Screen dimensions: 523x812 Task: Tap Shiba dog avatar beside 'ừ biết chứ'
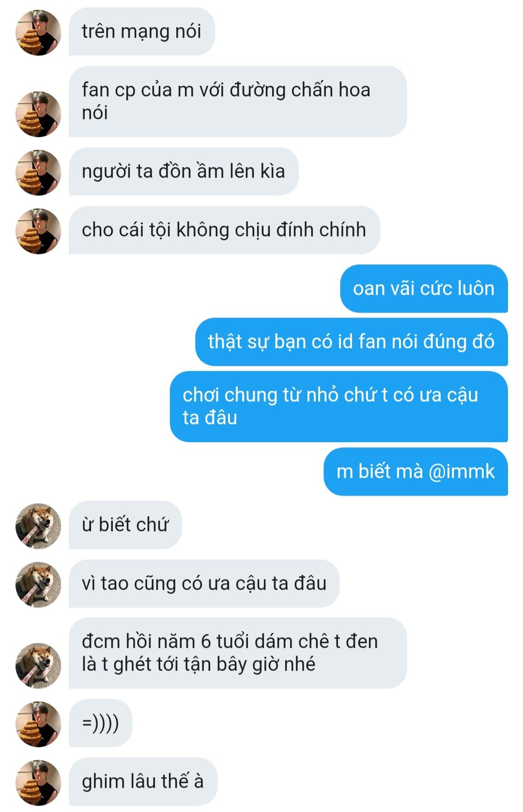[x=38, y=526]
